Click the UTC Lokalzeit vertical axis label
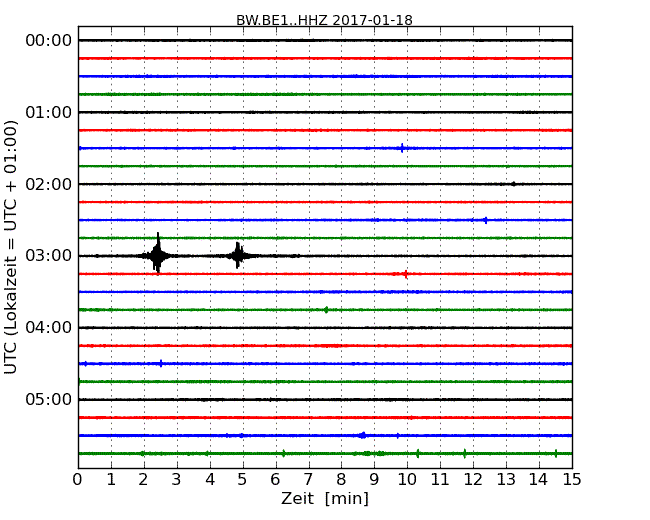The width and height of the screenshot is (650, 520). [x=11, y=247]
